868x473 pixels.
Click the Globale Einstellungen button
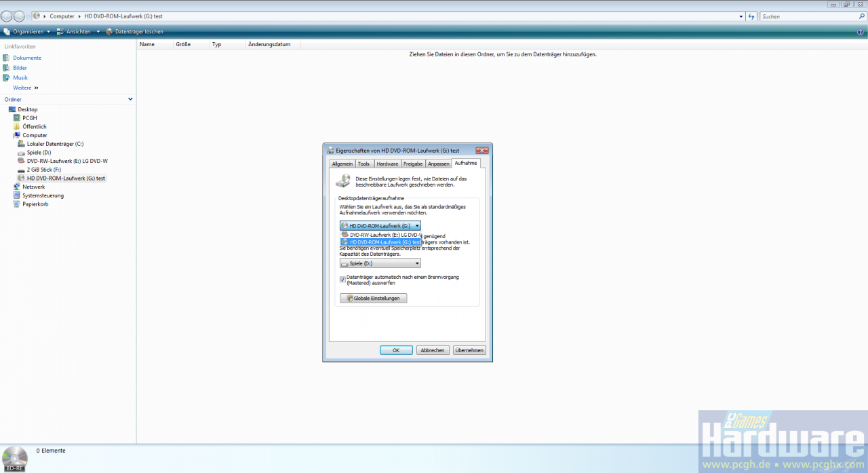pos(374,298)
